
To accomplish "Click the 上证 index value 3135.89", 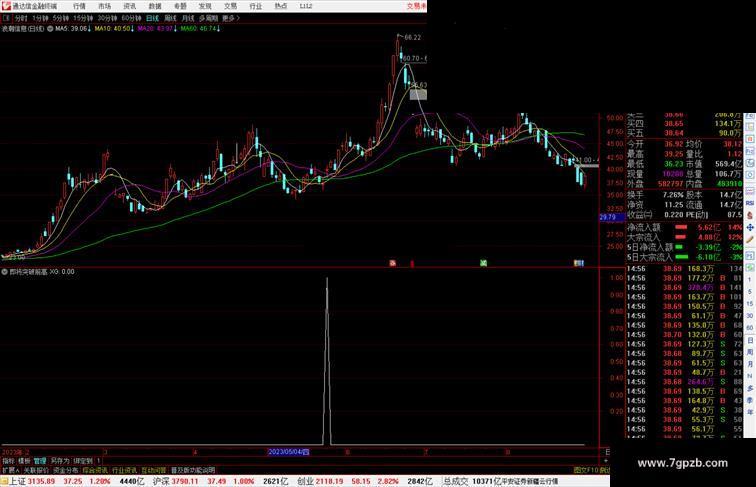I will point(41,481).
